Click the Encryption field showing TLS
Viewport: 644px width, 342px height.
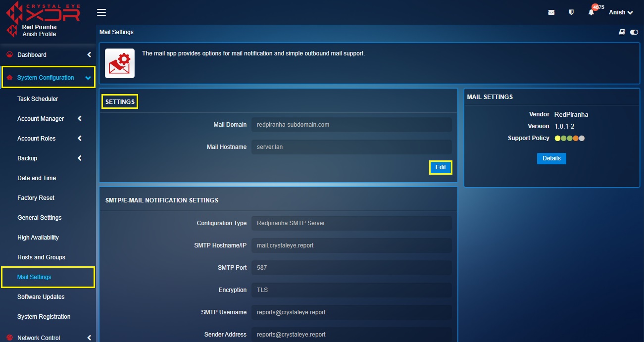pos(351,290)
